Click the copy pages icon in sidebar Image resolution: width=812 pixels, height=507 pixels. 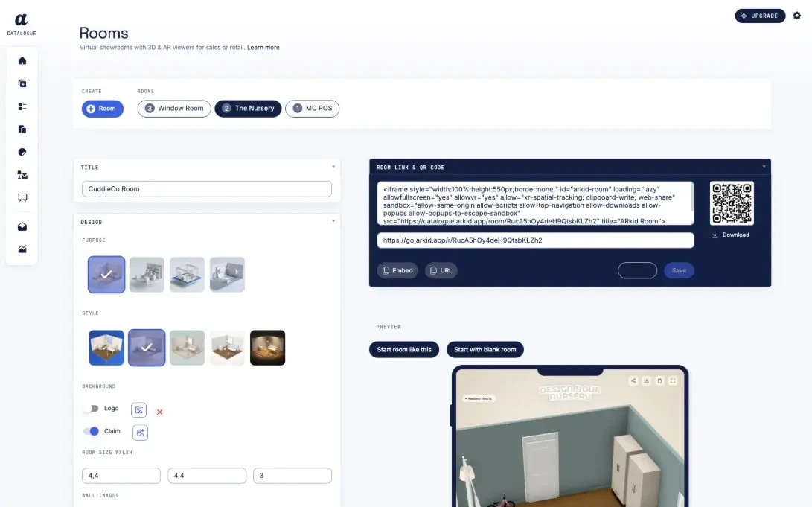pyautogui.click(x=22, y=129)
